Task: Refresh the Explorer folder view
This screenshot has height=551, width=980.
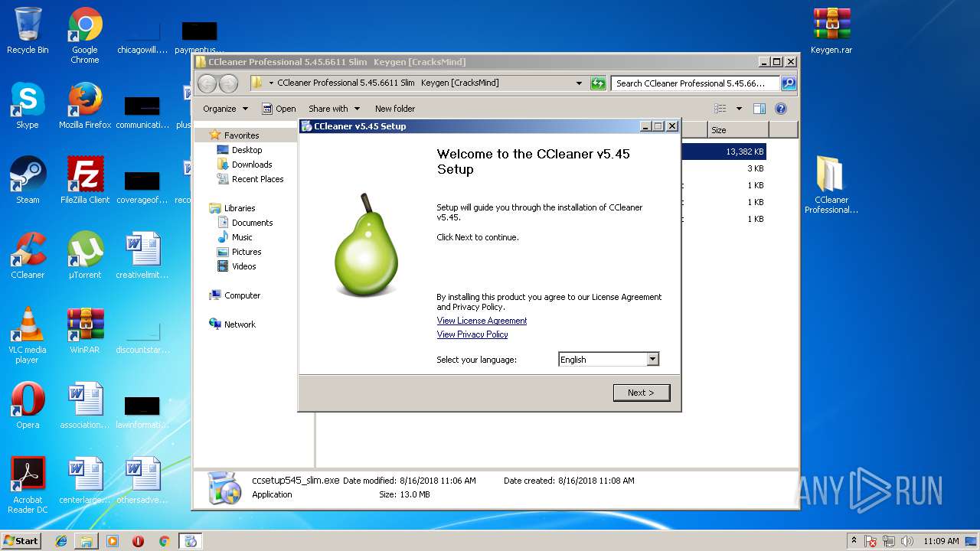Action: tap(598, 83)
